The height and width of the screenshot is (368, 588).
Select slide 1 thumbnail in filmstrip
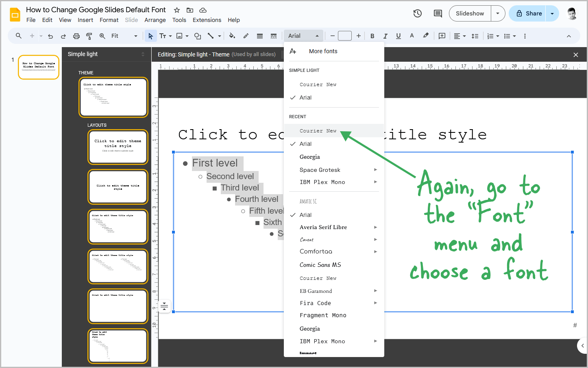[x=39, y=67]
